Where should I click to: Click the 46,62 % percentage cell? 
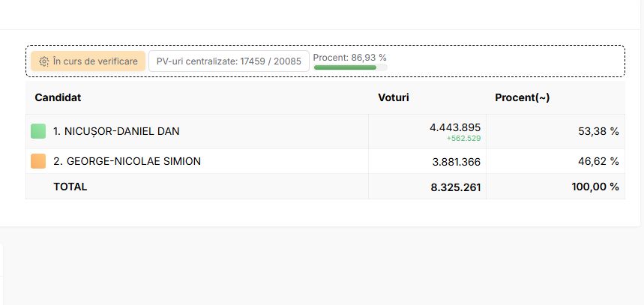point(598,161)
